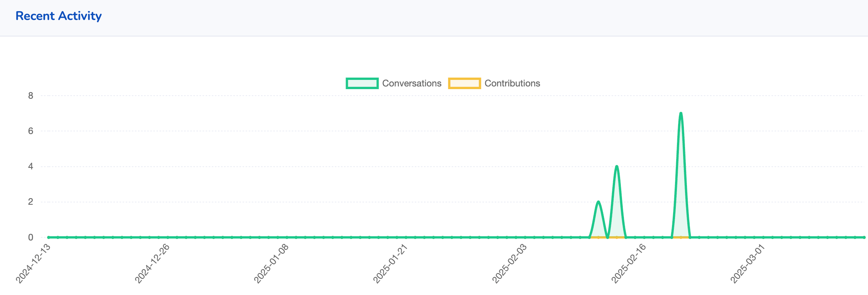Viewport: 868px width, 295px height.
Task: Click the y-axis label 4
Action: coord(31,167)
